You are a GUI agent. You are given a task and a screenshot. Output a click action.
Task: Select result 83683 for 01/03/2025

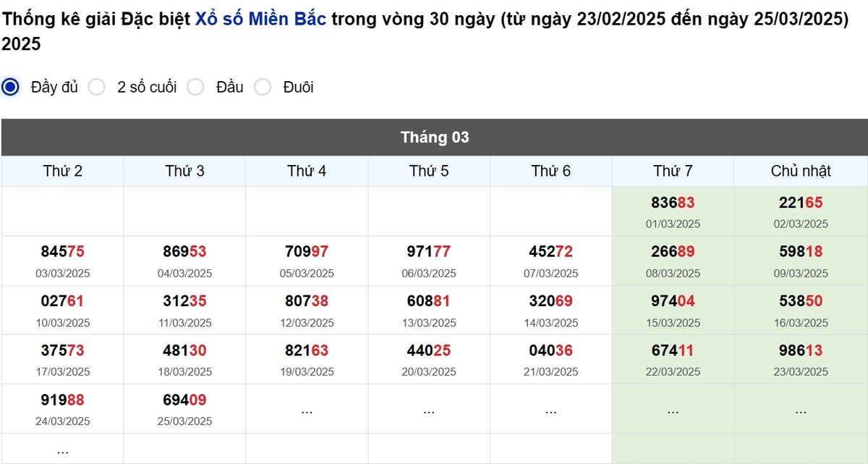(673, 203)
